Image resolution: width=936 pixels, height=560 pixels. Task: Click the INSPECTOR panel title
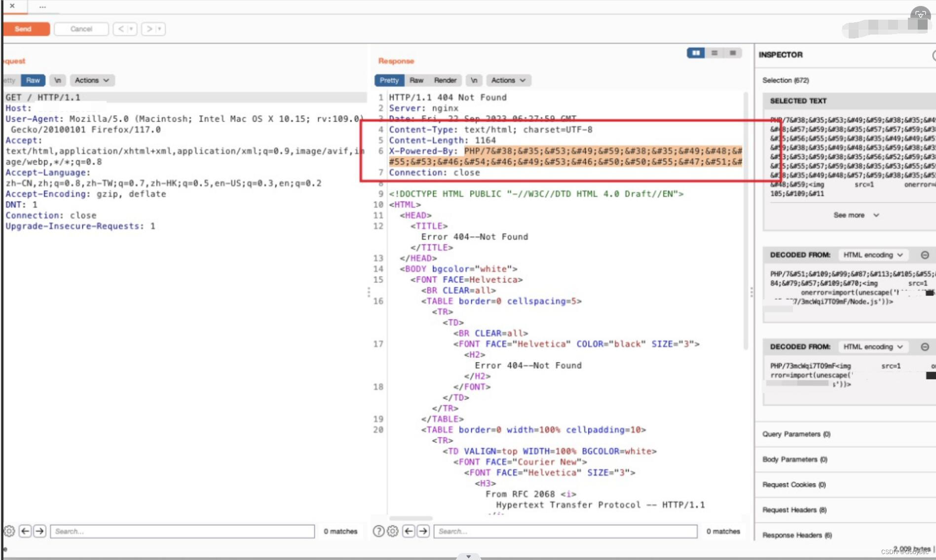[781, 55]
